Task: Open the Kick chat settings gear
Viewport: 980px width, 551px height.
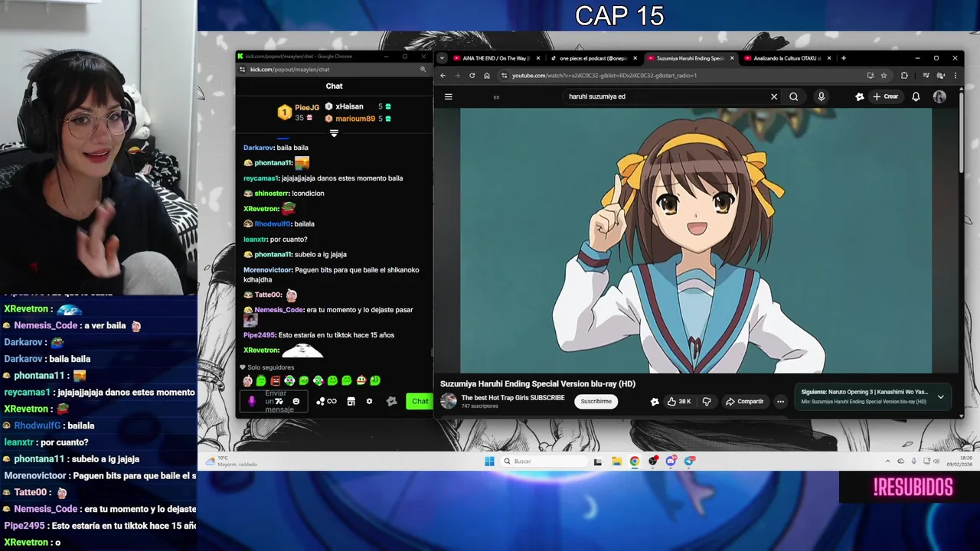Action: [369, 401]
